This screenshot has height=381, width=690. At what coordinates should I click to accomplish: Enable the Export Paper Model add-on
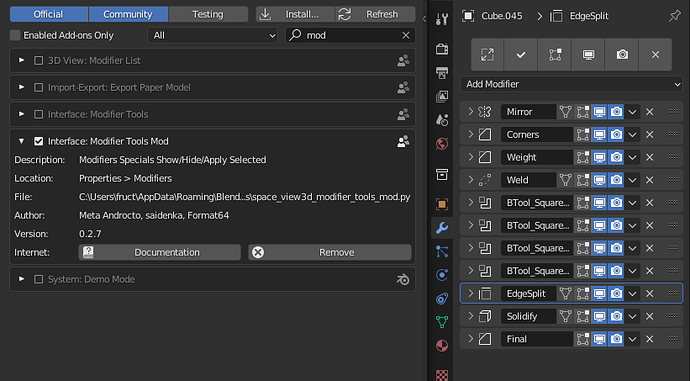click(x=39, y=88)
